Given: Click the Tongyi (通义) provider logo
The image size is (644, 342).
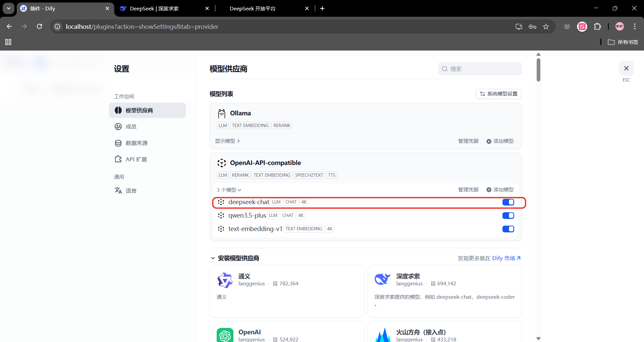Looking at the screenshot, I should [x=225, y=280].
